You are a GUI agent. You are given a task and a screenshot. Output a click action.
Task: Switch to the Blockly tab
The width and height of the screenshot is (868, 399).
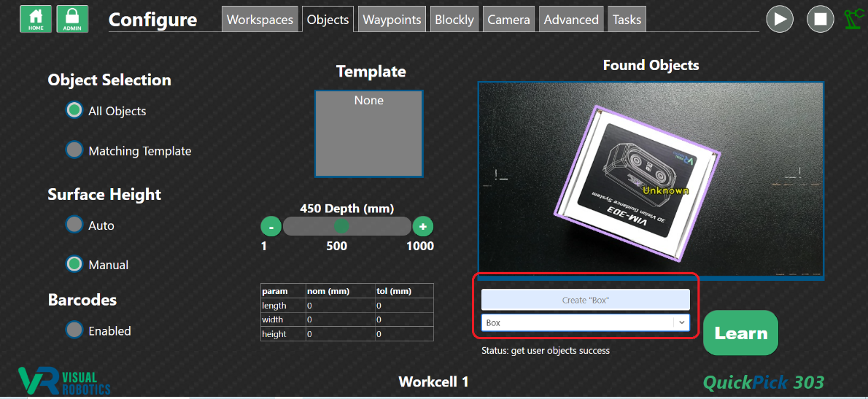[454, 20]
